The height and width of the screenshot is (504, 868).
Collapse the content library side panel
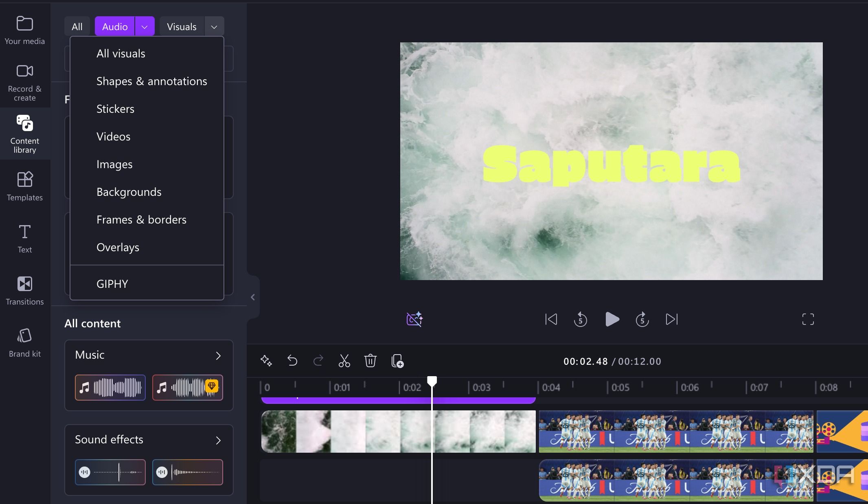(252, 297)
